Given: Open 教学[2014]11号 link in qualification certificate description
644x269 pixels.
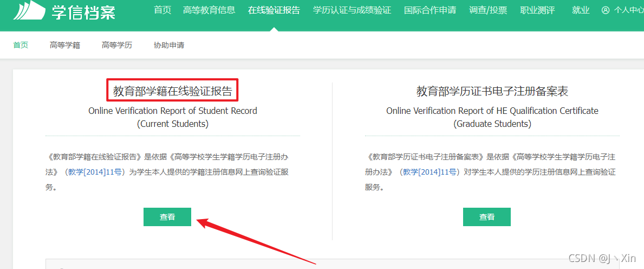Looking at the screenshot, I should [430, 172].
